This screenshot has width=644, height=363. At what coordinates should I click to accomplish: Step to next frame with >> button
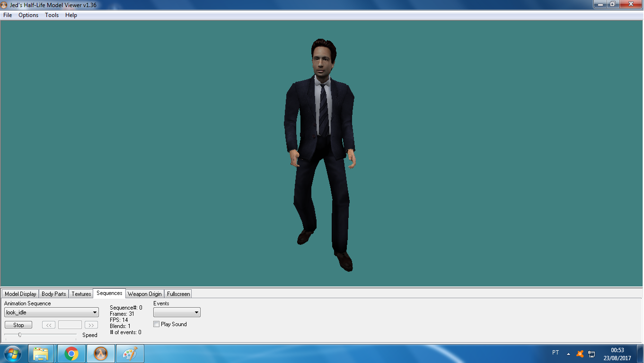tap(91, 325)
